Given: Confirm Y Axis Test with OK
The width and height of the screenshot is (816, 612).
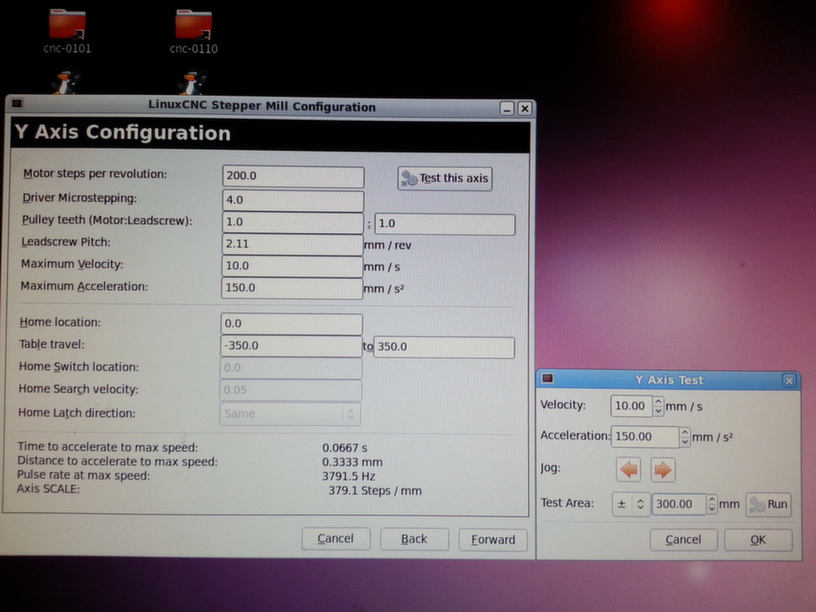Looking at the screenshot, I should point(758,540).
